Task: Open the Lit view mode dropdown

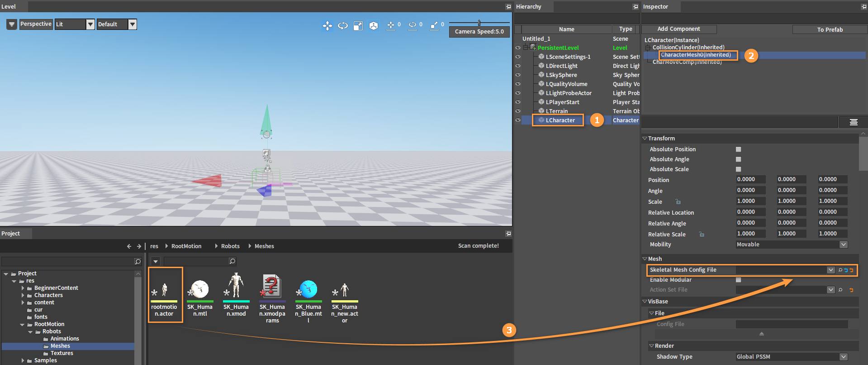Action: click(x=75, y=24)
